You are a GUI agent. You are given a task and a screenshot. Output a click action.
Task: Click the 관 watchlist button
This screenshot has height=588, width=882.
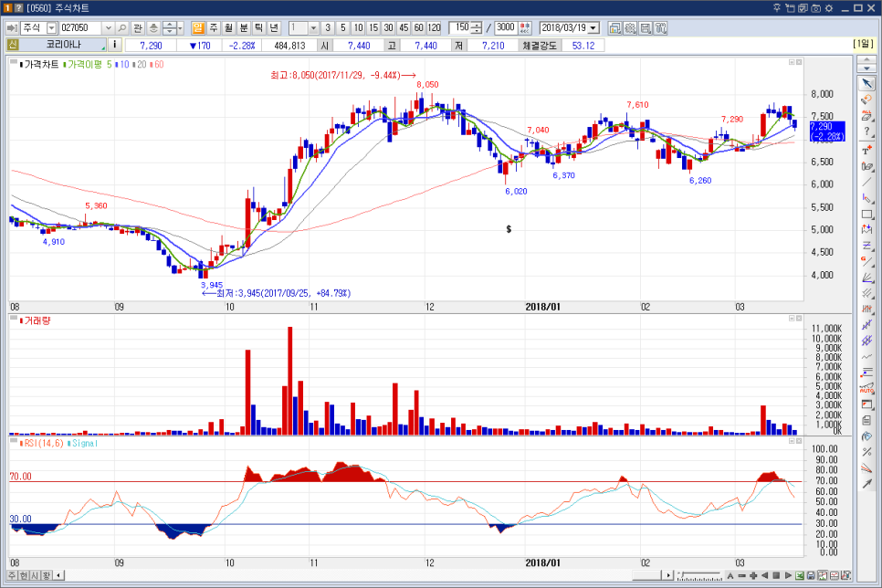pyautogui.click(x=138, y=27)
